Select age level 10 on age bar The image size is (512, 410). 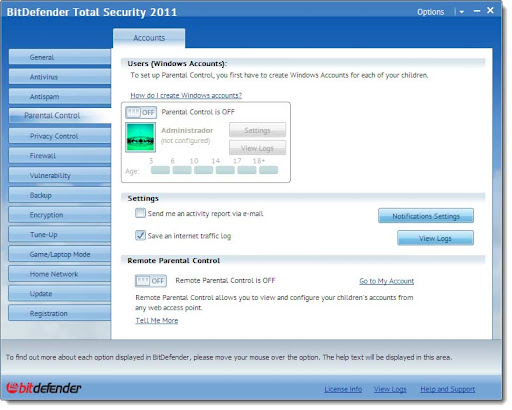[204, 170]
